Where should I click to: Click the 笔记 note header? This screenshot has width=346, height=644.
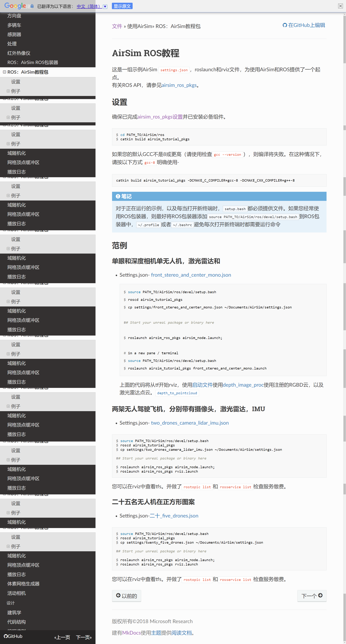[219, 196]
